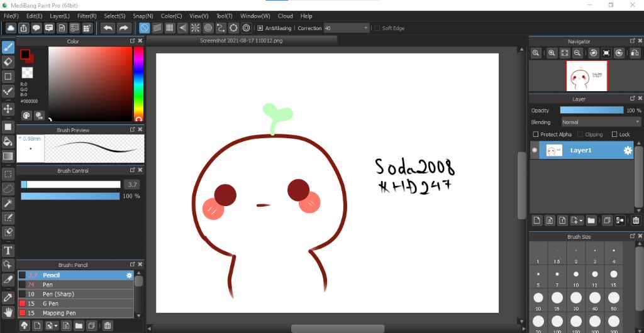644x333 pixels.
Task: Fit canvas to window in Navigator
Action: (564, 53)
